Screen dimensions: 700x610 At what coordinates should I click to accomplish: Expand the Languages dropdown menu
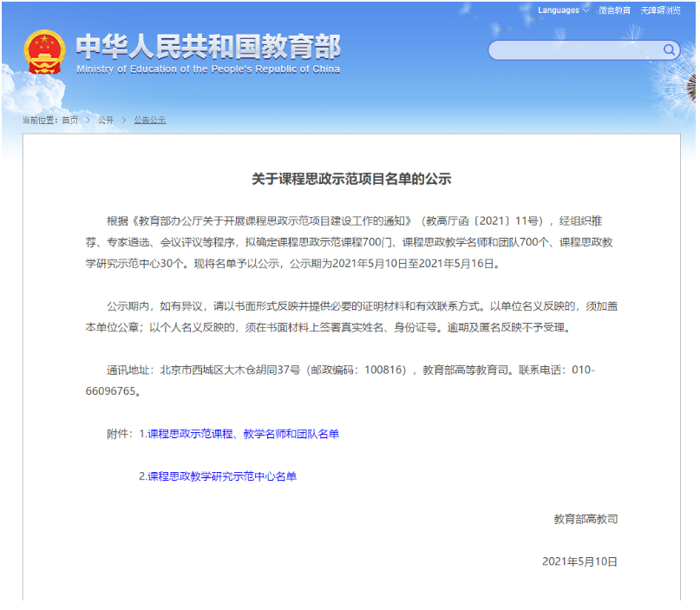[559, 10]
